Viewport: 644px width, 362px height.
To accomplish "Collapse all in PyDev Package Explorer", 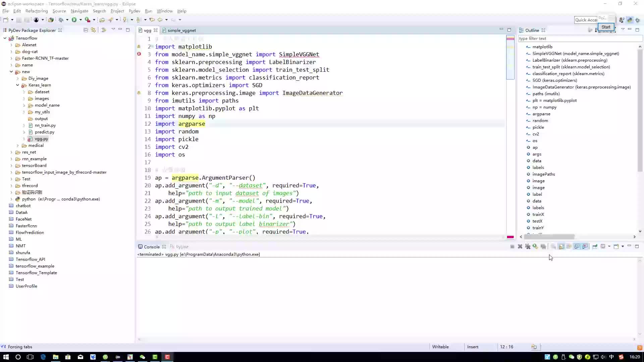I will [86, 30].
